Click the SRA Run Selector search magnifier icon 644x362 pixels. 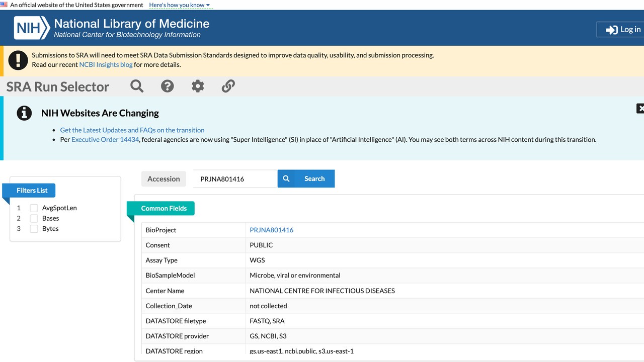(137, 86)
